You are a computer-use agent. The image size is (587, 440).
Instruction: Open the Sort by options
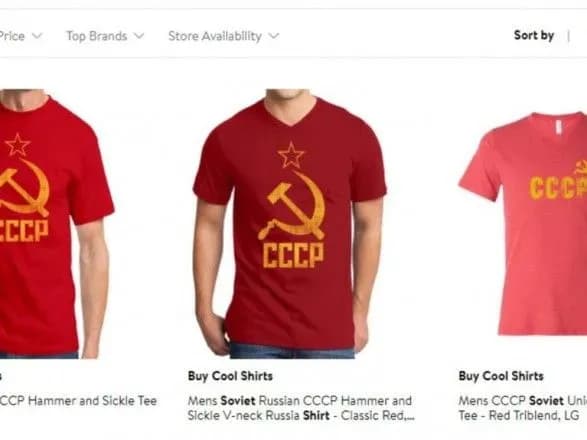534,36
